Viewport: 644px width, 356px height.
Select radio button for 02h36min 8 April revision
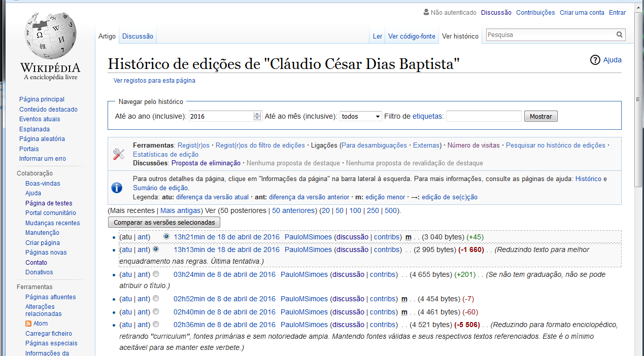click(x=156, y=325)
